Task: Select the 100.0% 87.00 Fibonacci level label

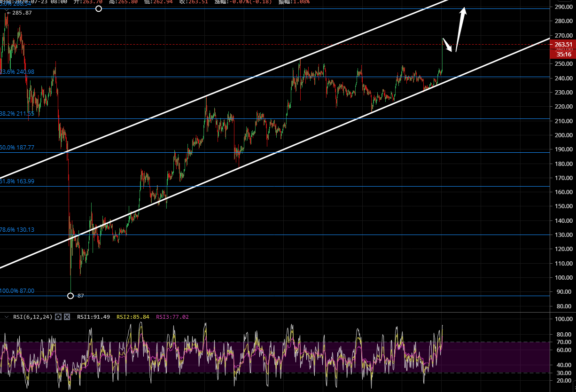Action: [x=17, y=291]
